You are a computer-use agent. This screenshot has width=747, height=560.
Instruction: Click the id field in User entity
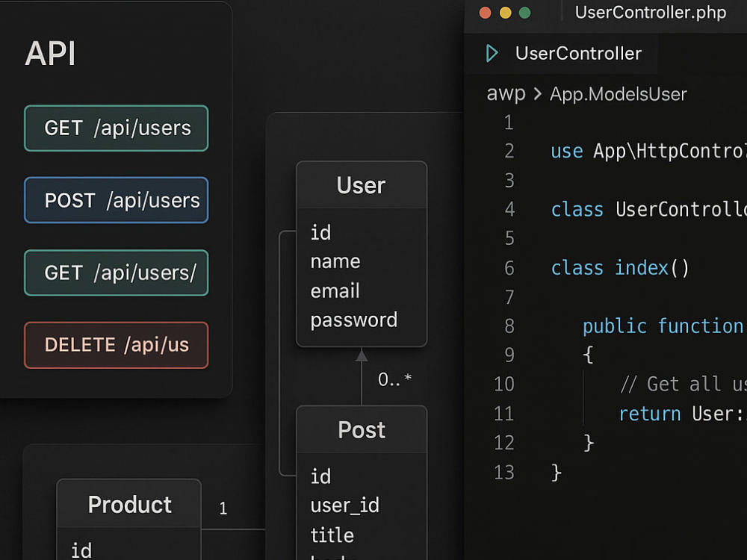click(x=320, y=232)
